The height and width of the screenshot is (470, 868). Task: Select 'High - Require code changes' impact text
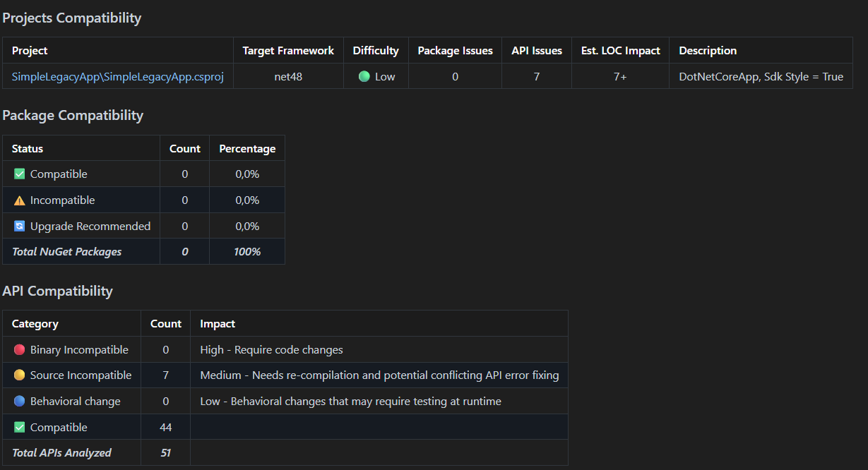coord(272,349)
